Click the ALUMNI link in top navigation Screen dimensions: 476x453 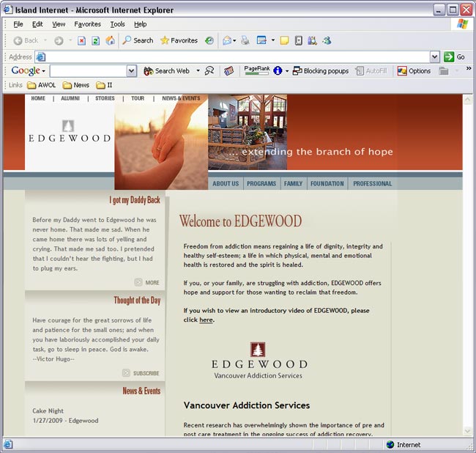(70, 98)
